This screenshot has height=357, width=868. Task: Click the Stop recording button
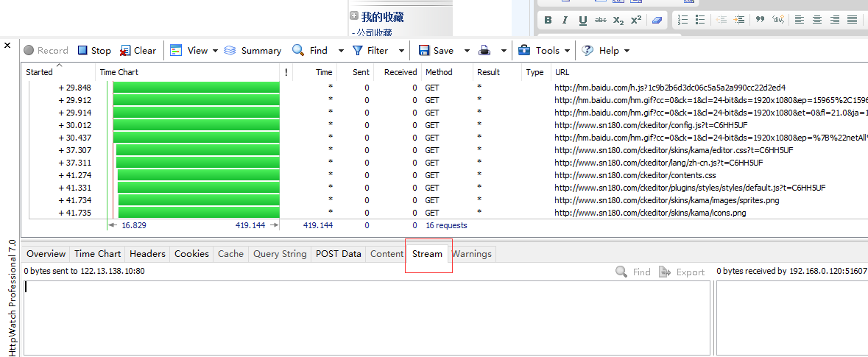(x=94, y=51)
